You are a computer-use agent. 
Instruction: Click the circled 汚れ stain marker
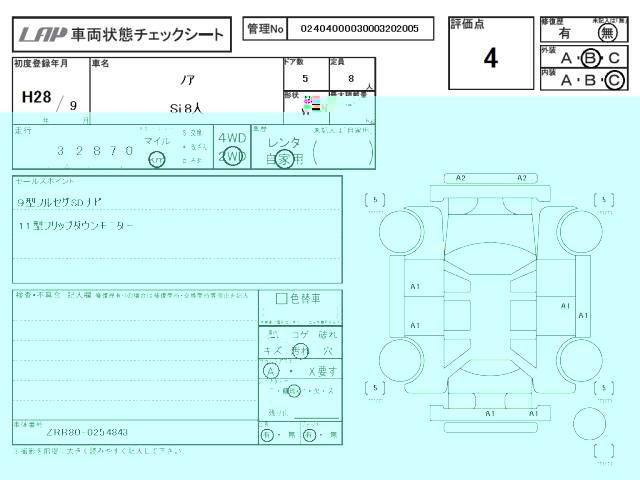pos(299,350)
